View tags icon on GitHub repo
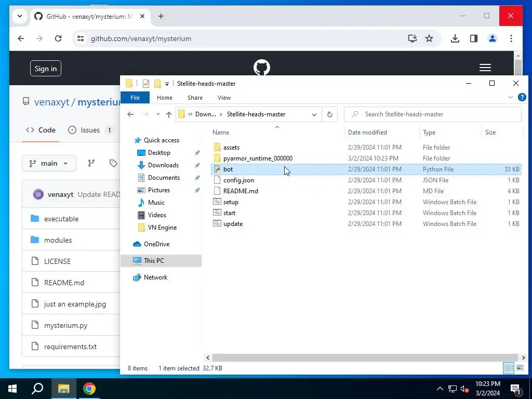 click(x=113, y=164)
